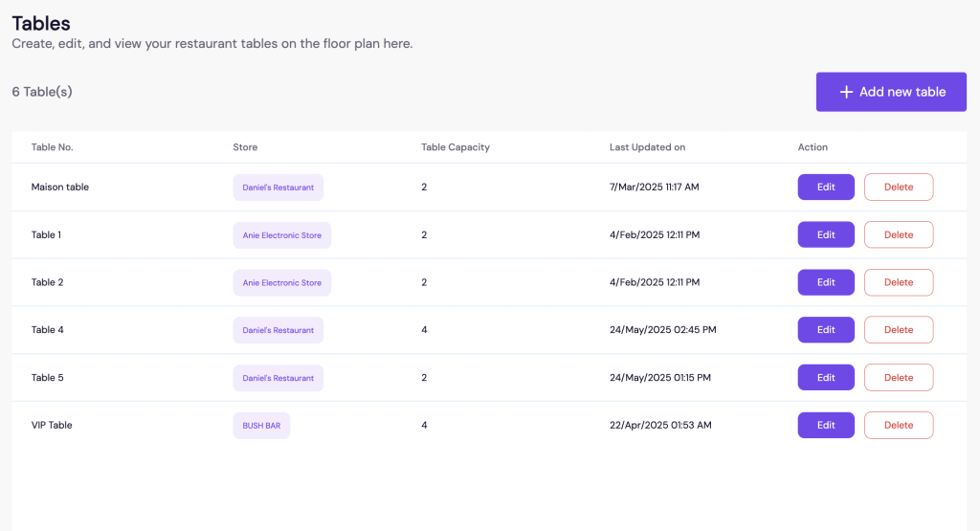Image resolution: width=980 pixels, height=531 pixels.
Task: Edit the Maison table row
Action: pyautogui.click(x=826, y=188)
